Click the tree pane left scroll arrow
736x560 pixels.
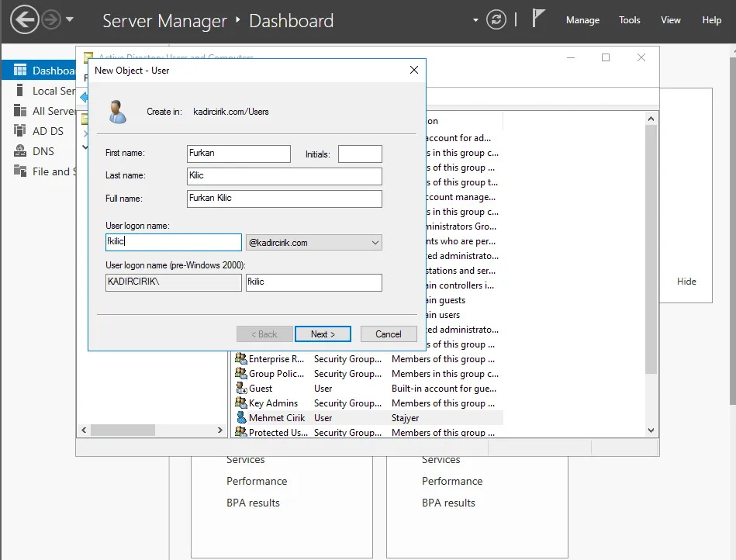pyautogui.click(x=84, y=430)
